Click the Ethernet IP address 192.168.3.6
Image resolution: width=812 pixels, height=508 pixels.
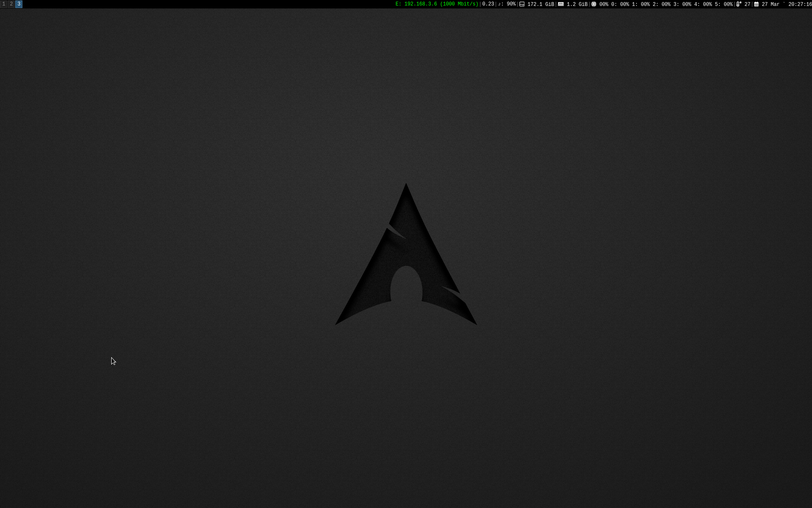coord(420,4)
